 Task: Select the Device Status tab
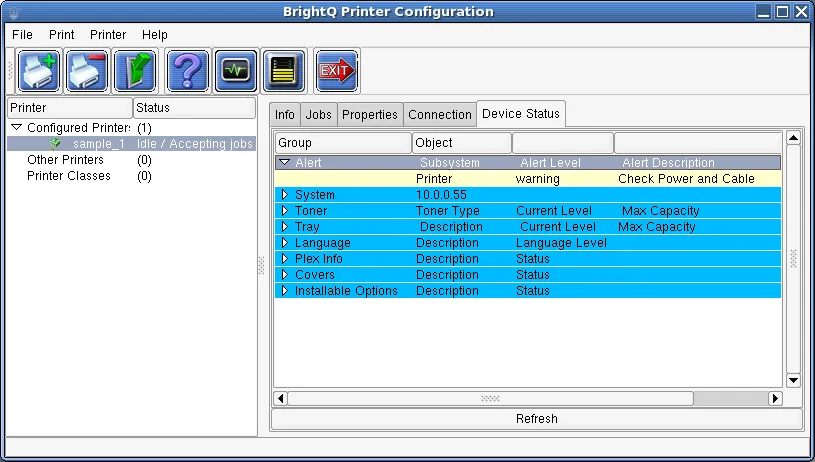(x=521, y=113)
